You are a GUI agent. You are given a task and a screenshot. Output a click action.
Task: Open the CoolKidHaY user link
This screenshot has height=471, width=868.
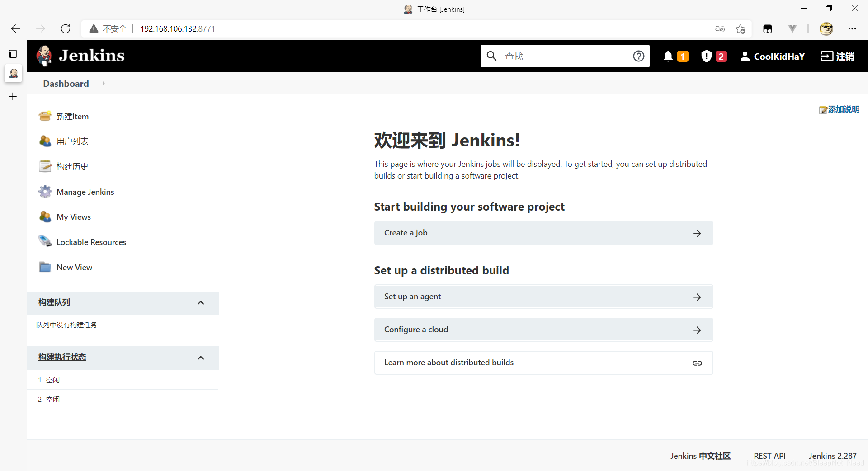tap(779, 56)
